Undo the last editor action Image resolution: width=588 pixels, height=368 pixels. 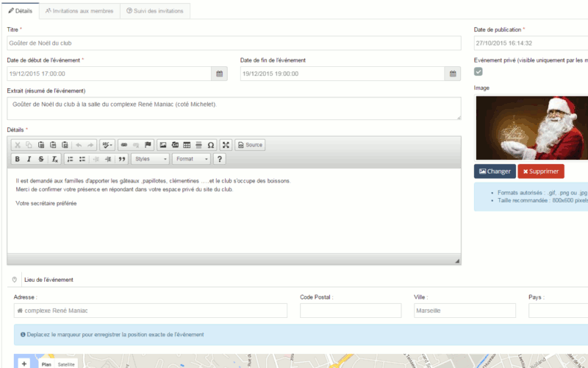(x=79, y=145)
